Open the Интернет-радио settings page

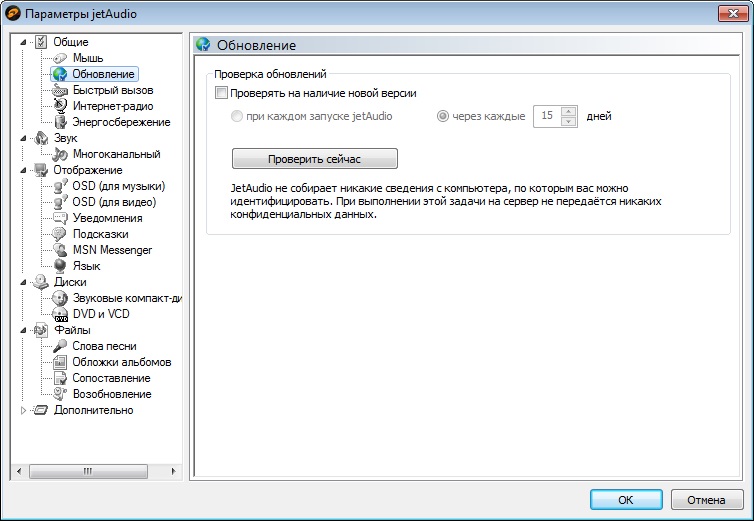[113, 106]
